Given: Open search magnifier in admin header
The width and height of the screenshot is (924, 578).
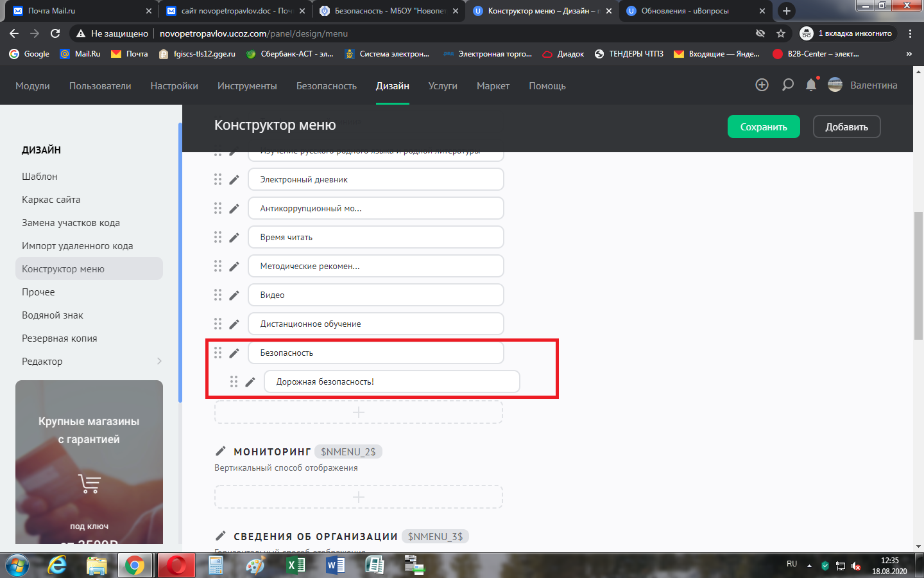Looking at the screenshot, I should point(787,85).
